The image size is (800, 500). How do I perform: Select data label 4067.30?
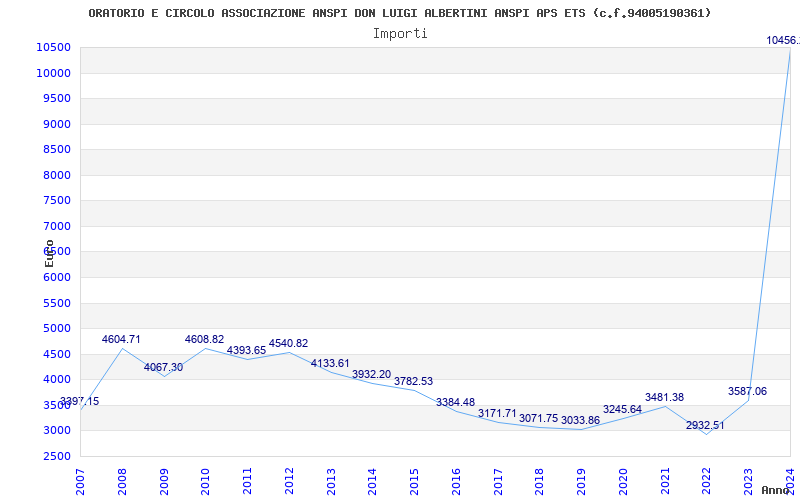coord(163,367)
